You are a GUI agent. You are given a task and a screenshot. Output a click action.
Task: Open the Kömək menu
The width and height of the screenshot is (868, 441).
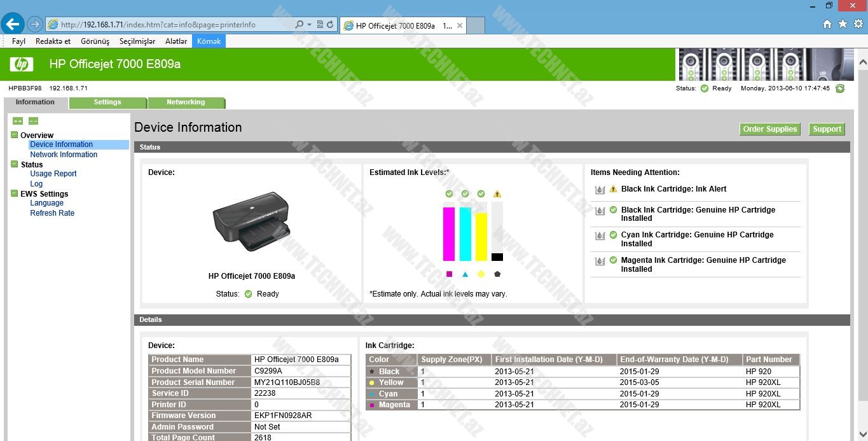[209, 41]
